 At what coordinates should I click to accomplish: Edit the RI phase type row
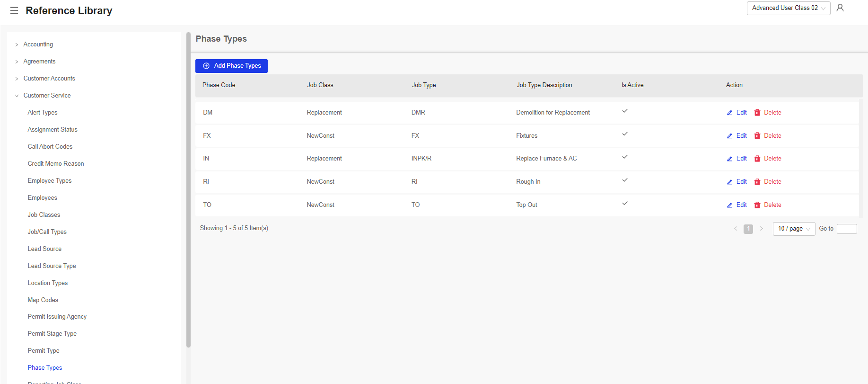737,182
